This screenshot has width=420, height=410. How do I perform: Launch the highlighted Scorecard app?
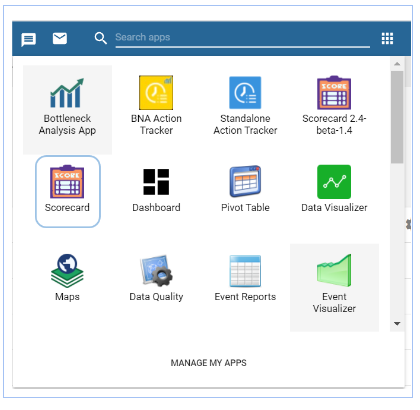68,192
